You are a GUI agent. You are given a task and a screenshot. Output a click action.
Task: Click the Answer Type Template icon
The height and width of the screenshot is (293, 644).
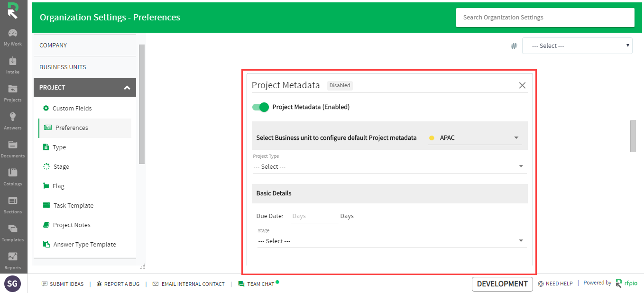[46, 244]
